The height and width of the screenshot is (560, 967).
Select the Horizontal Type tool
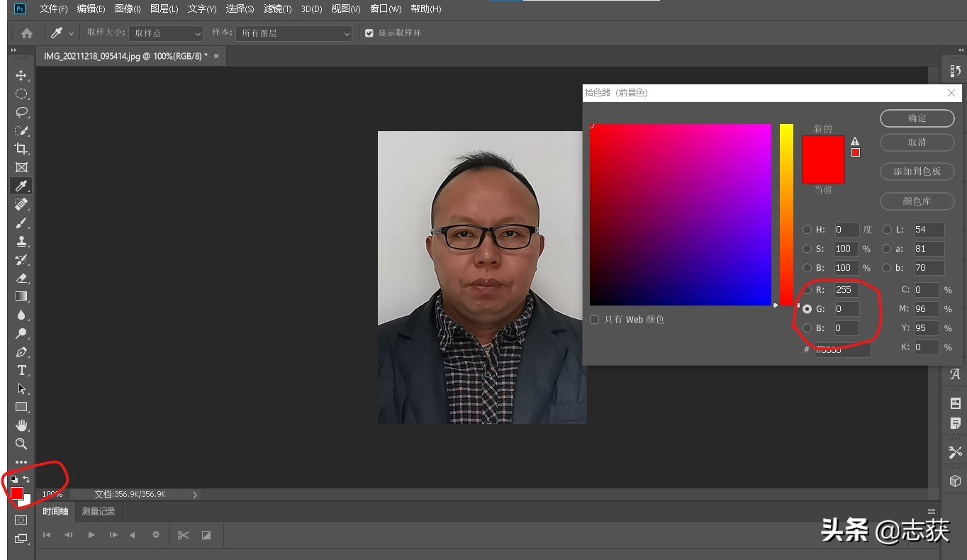(x=21, y=370)
